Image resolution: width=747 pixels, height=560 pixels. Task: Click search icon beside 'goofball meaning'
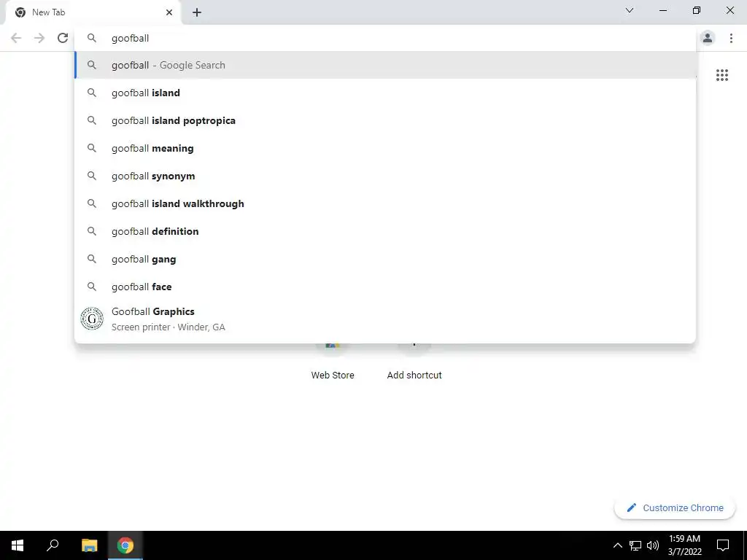92,148
